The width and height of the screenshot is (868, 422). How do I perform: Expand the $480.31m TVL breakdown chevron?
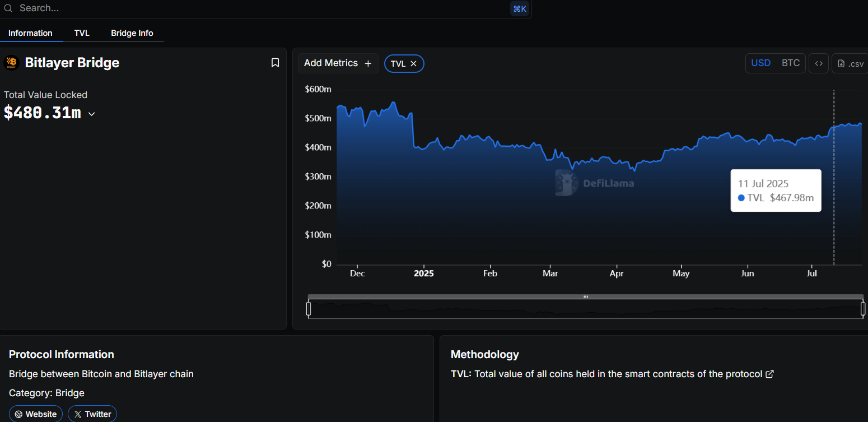(92, 114)
